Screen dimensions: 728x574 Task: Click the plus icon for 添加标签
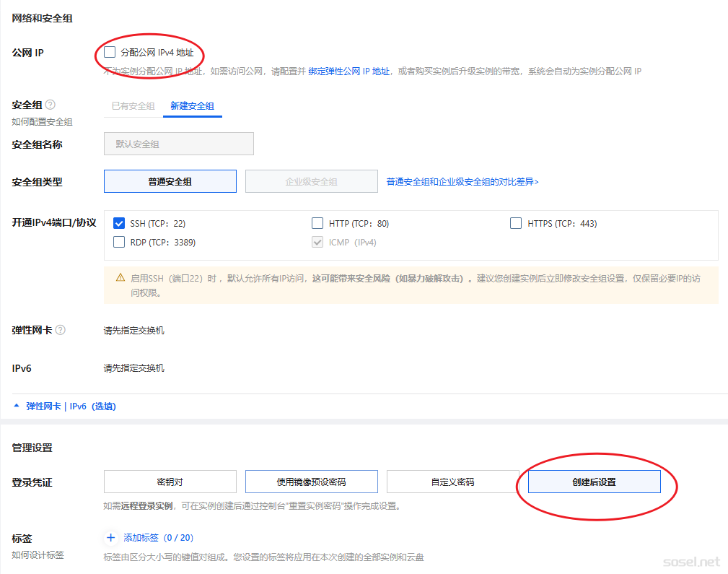pos(111,537)
